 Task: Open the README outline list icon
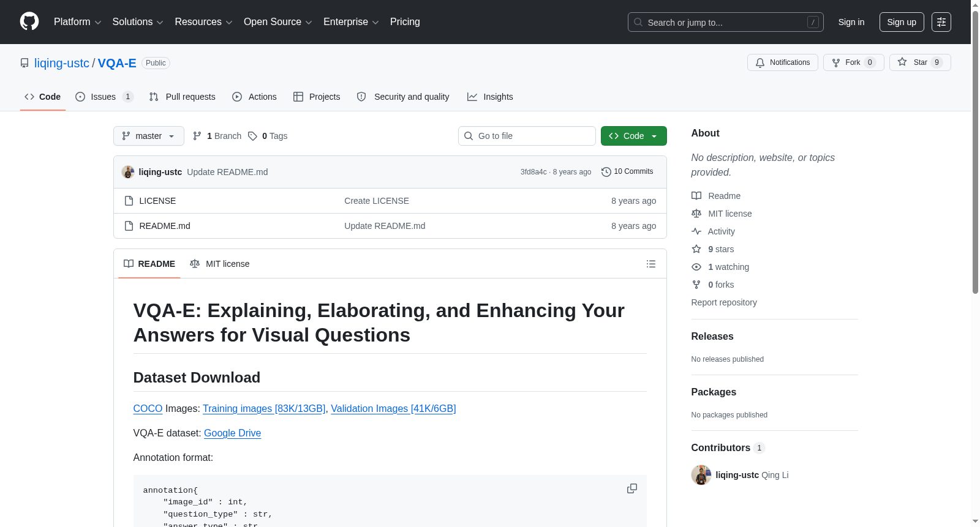tap(651, 264)
